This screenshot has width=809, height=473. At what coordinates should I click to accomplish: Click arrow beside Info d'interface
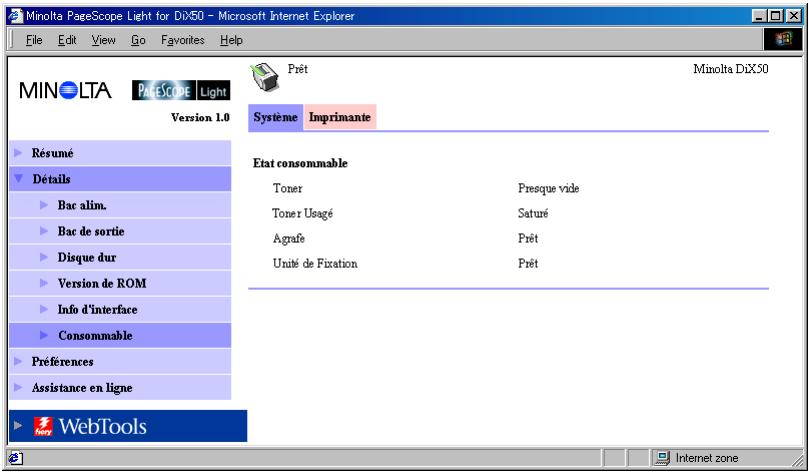pos(44,309)
